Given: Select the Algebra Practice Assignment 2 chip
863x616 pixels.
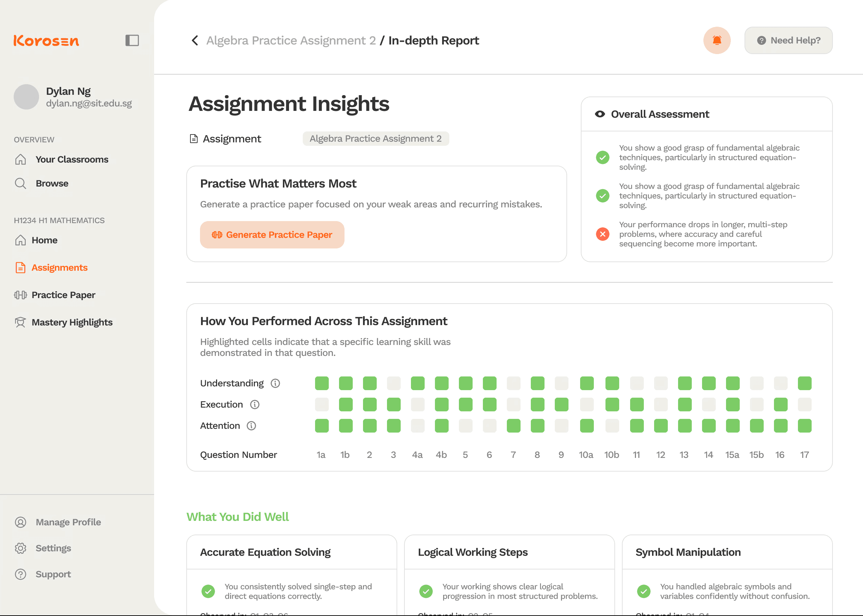Looking at the screenshot, I should coord(375,139).
